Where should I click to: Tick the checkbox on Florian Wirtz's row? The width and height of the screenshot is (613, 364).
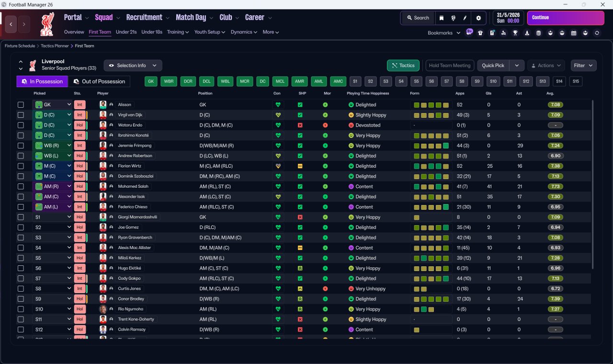[21, 166]
